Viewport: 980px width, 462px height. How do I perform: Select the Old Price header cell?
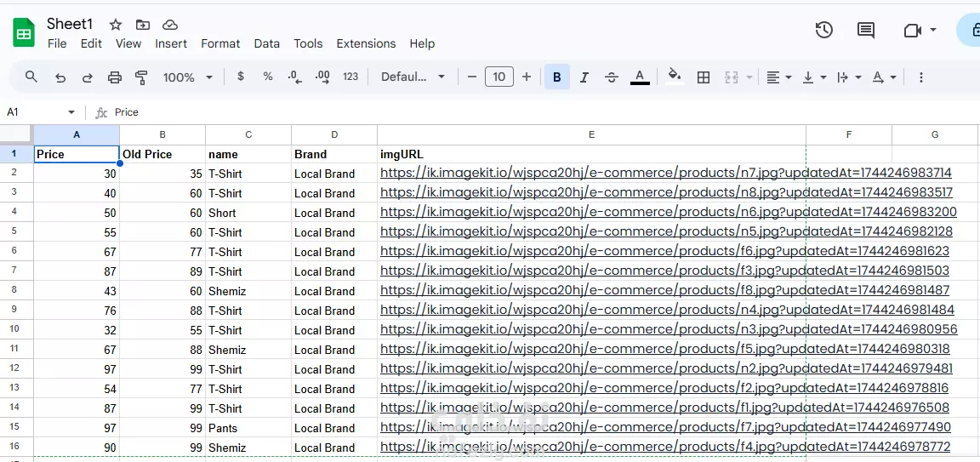tap(162, 154)
